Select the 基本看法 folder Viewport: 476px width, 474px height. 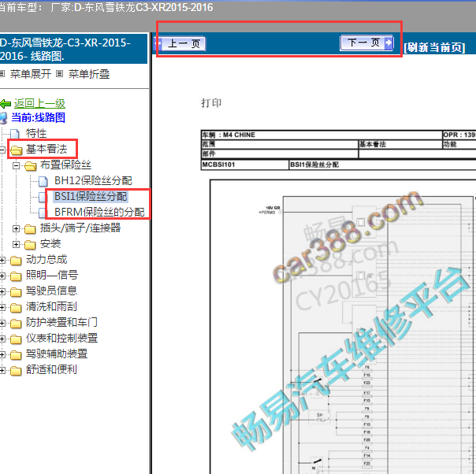46,149
